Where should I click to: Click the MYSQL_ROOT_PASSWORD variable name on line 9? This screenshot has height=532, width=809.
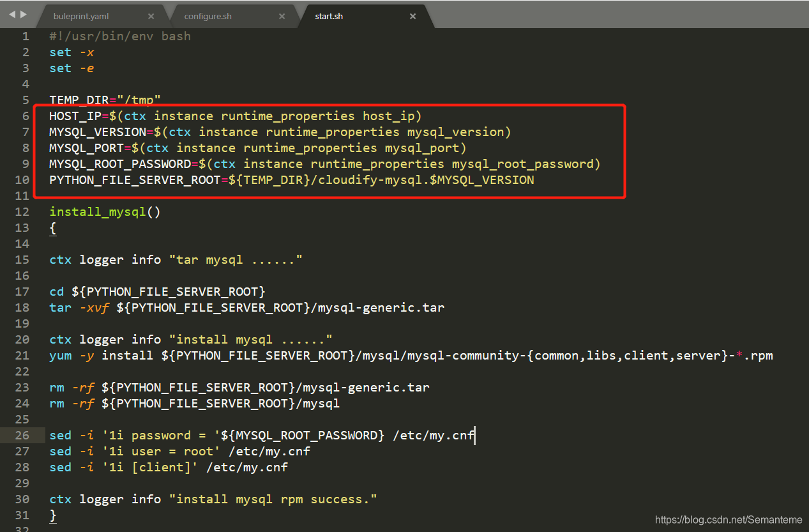(x=120, y=164)
